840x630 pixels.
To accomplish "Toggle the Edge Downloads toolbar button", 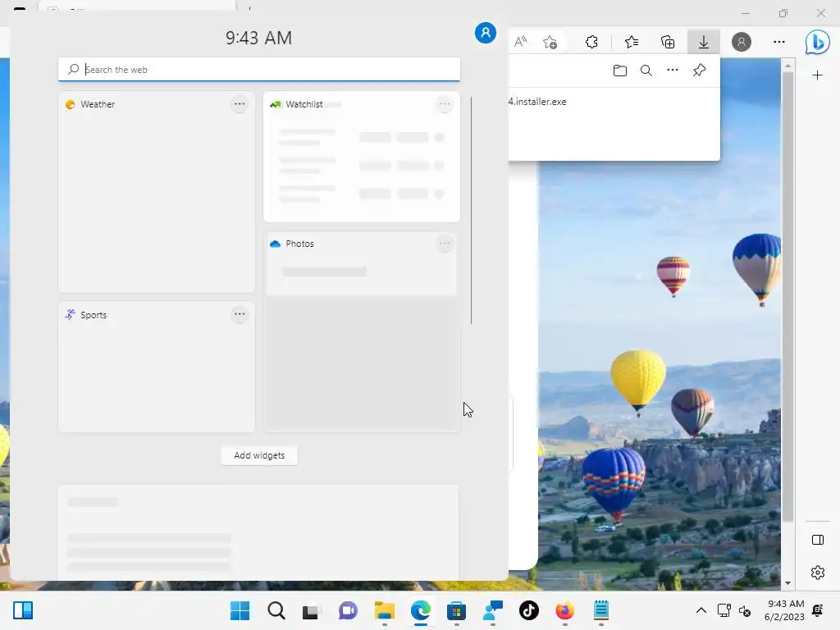I will click(x=703, y=42).
